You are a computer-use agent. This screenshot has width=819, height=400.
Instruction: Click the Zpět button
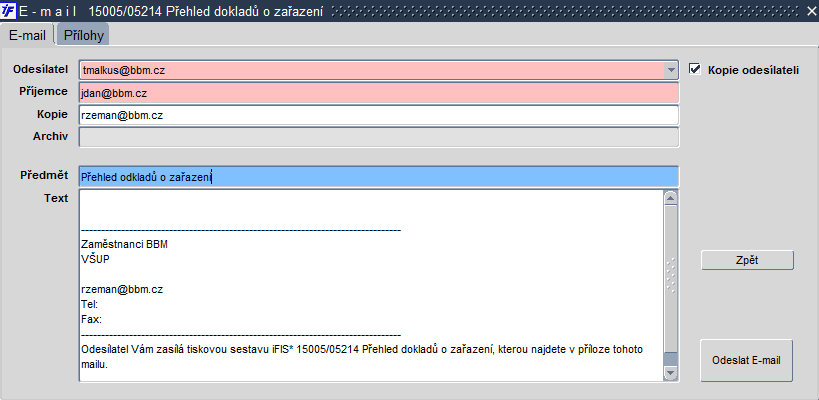point(747,260)
